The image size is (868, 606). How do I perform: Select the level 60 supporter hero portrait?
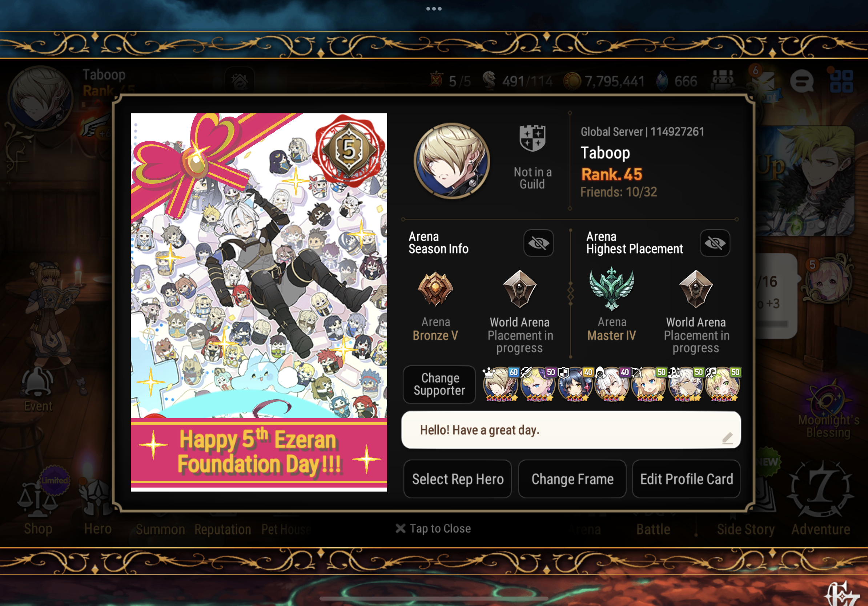(x=501, y=384)
